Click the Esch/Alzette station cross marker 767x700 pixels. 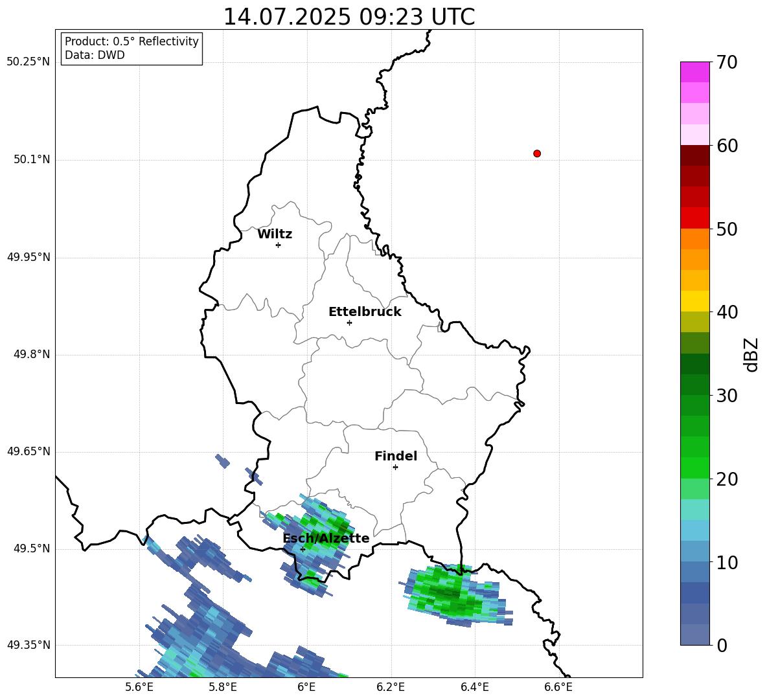coord(303,549)
